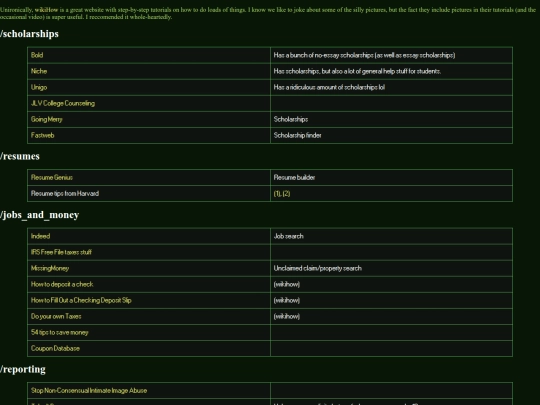Open How to Fill Out a Checking Deposit Slip

pos(81,300)
